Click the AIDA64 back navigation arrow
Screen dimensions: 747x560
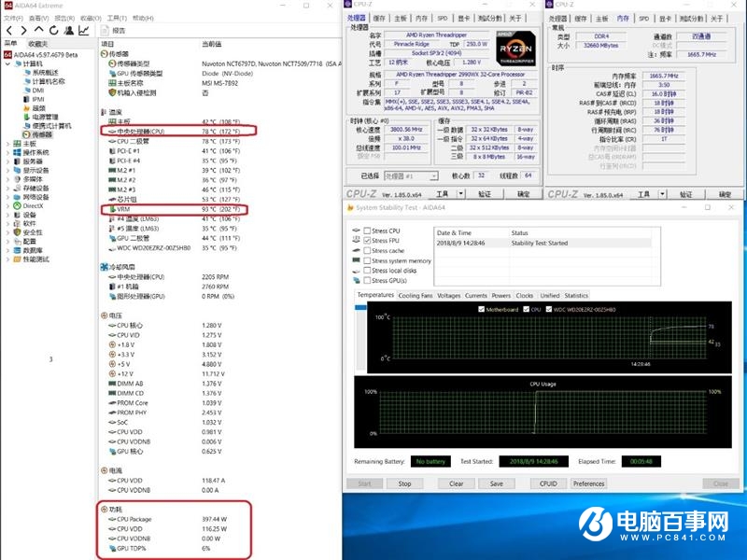click(7, 30)
